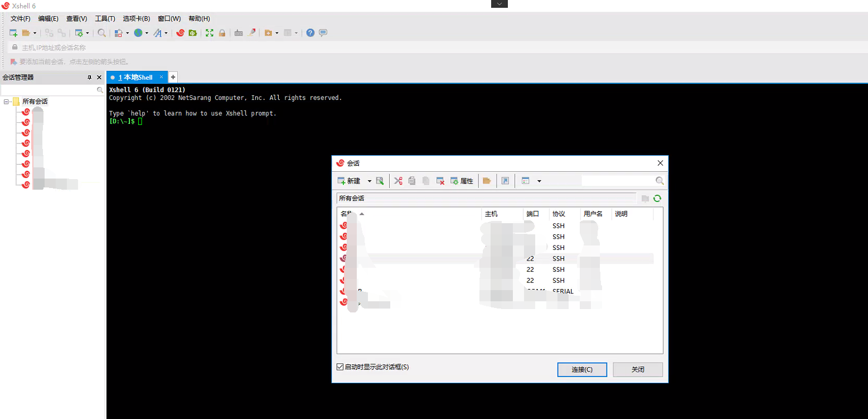The height and width of the screenshot is (419, 868).
Task: Open the 工具(T) menu
Action: point(105,18)
